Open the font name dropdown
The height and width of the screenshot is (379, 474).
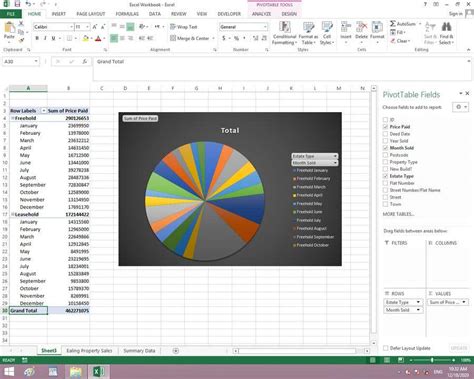point(71,27)
